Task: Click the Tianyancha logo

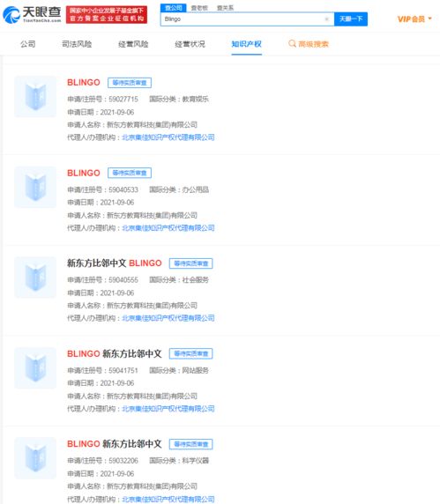Action: [32, 15]
